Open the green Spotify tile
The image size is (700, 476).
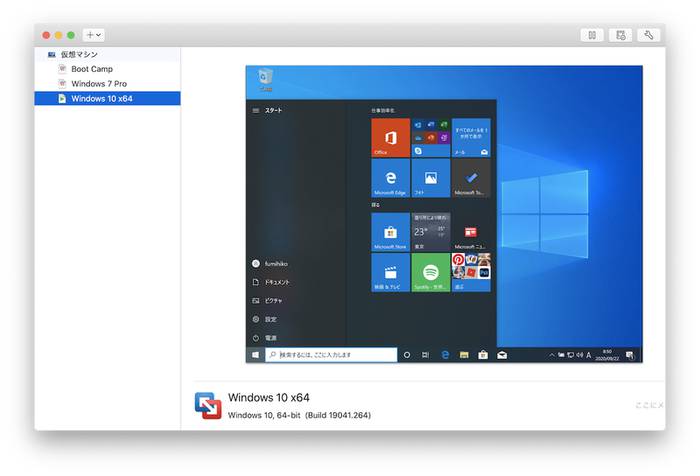tap(431, 272)
